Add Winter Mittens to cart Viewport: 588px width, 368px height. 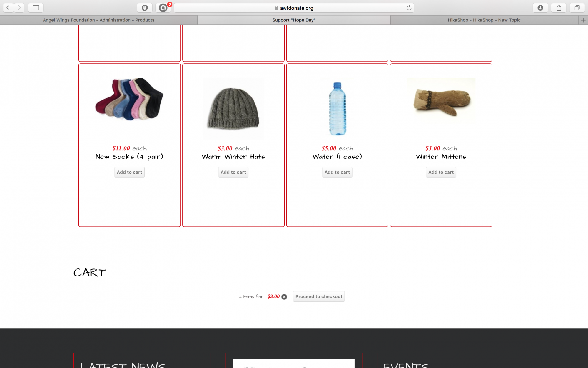[x=441, y=172]
